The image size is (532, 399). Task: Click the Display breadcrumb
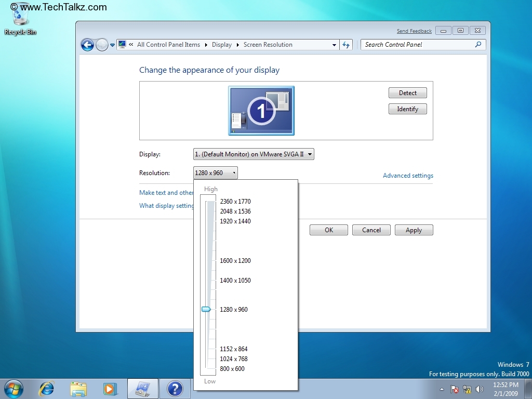(221, 45)
